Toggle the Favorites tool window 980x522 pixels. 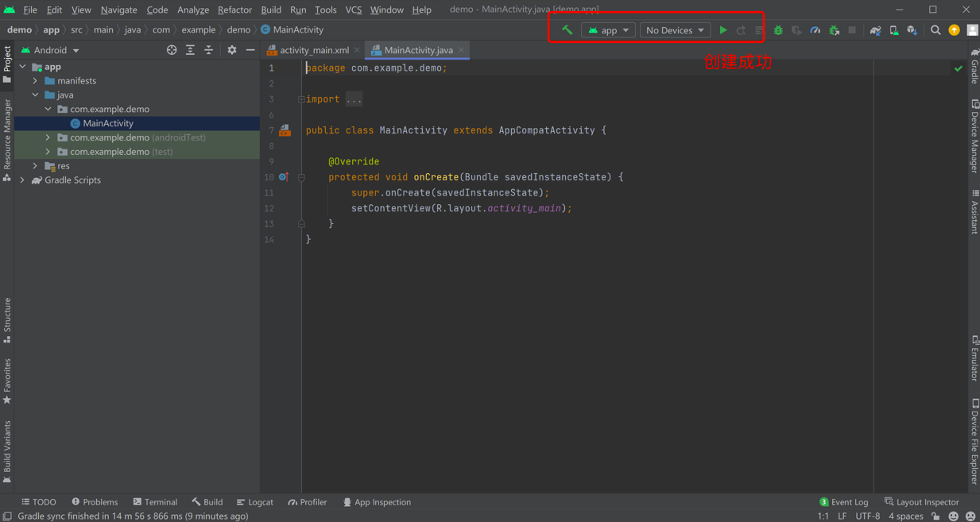(7, 381)
